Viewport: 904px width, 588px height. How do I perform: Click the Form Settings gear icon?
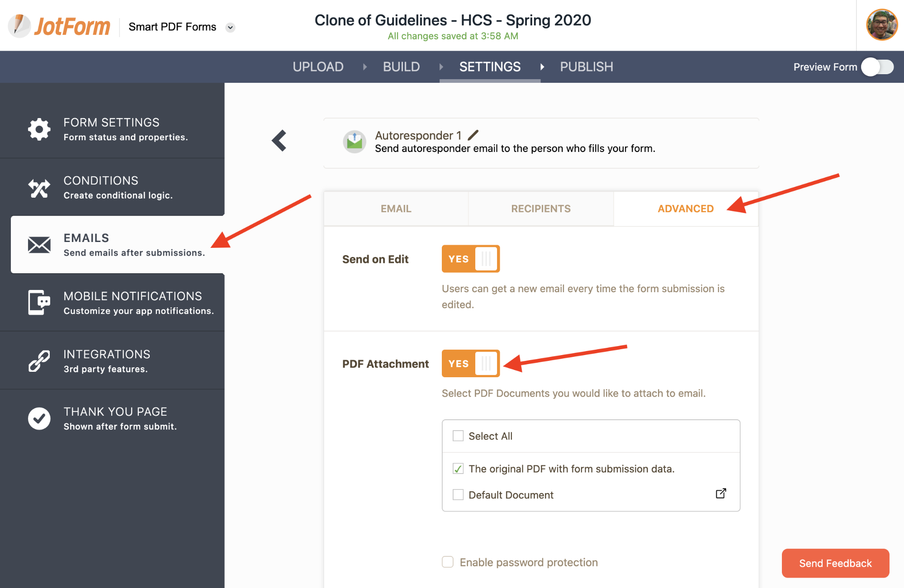click(x=39, y=129)
